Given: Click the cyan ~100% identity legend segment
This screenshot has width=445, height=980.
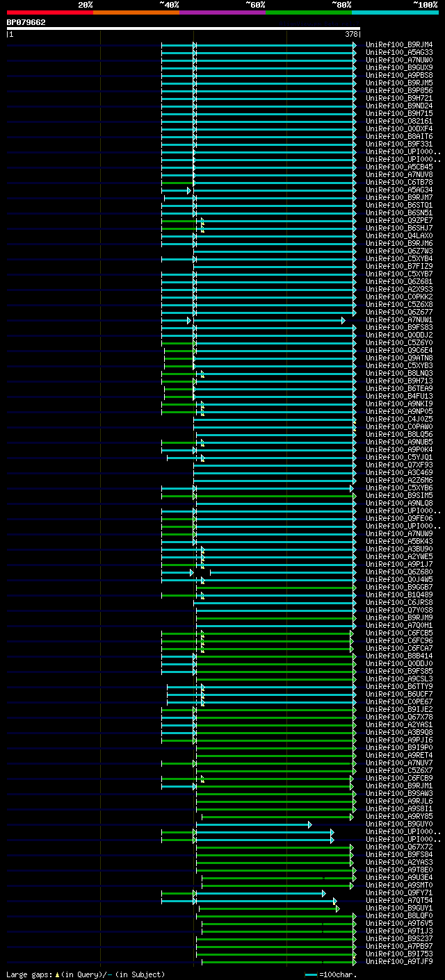Looking at the screenshot, I should point(395,13).
